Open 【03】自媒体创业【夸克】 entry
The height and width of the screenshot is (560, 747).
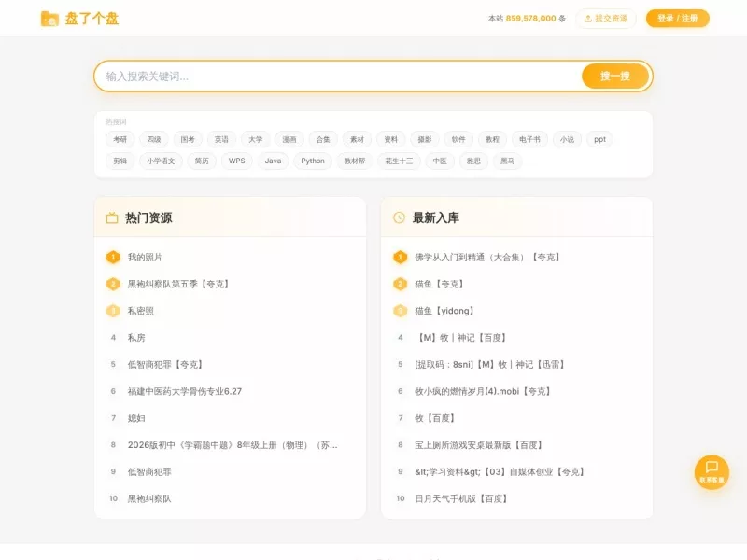(x=500, y=472)
